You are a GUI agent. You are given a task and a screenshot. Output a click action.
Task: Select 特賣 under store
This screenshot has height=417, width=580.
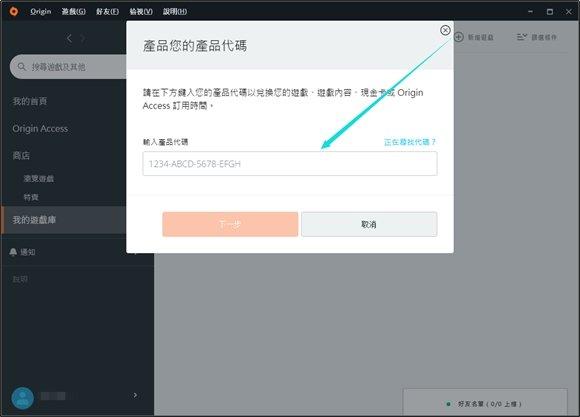pyautogui.click(x=31, y=197)
